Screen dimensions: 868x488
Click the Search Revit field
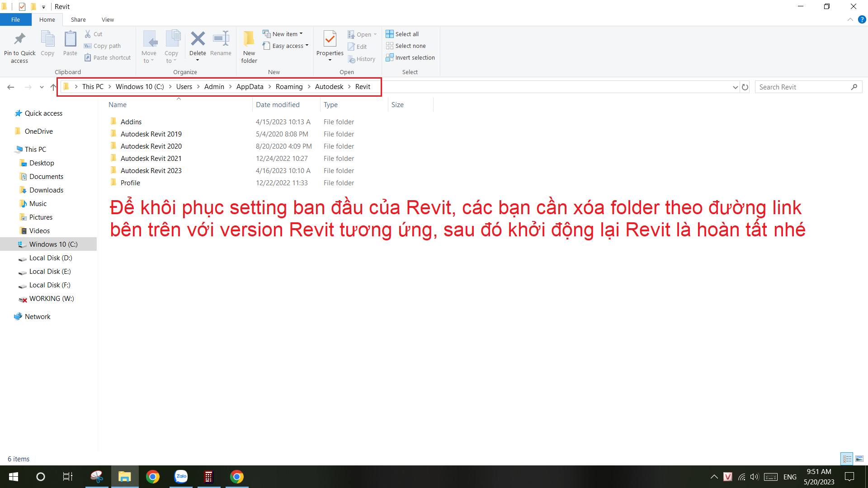(802, 87)
